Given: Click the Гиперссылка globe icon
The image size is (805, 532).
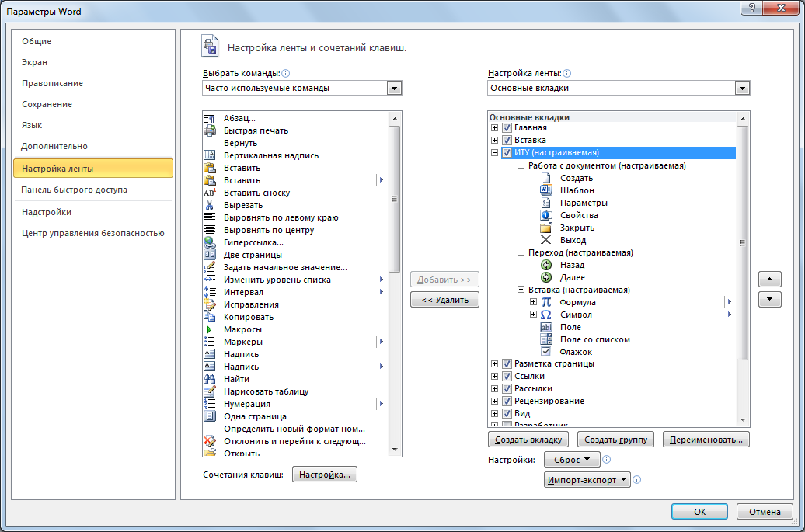Looking at the screenshot, I should 210,242.
